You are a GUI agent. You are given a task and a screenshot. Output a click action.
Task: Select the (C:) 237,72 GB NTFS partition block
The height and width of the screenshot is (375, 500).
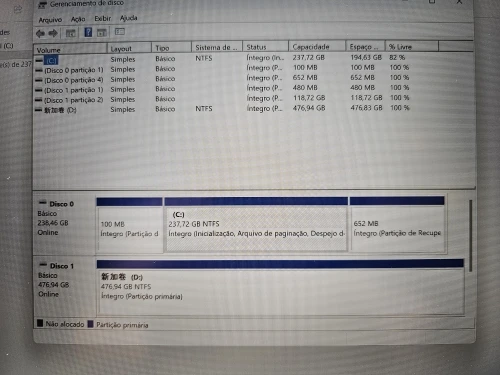256,224
